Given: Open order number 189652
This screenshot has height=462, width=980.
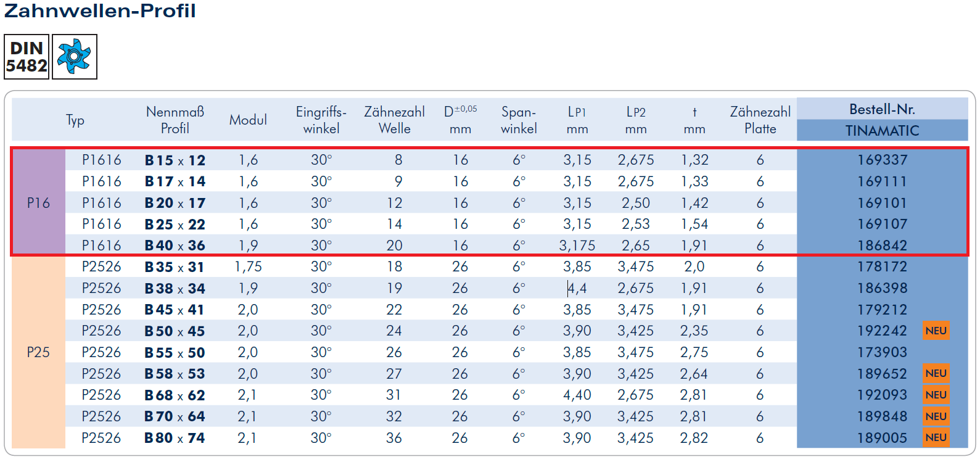Looking at the screenshot, I should (882, 374).
